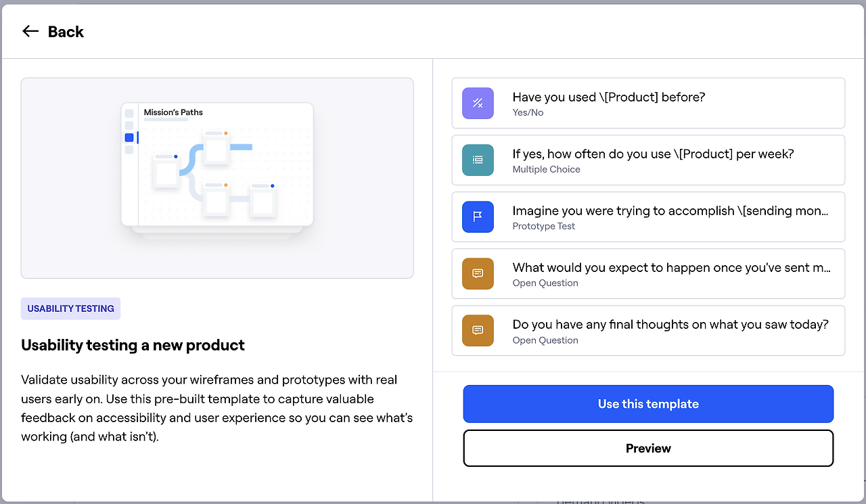Open the template Preview

pyautogui.click(x=647, y=448)
